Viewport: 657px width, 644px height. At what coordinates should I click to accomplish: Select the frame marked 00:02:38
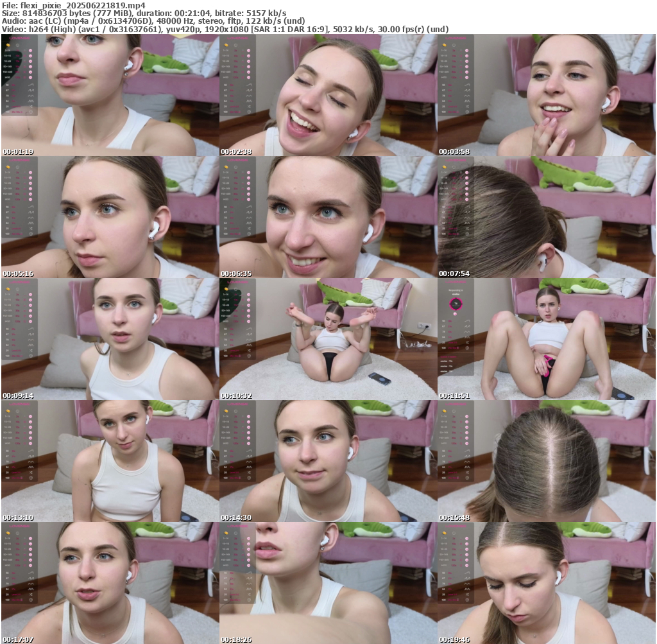(x=328, y=95)
